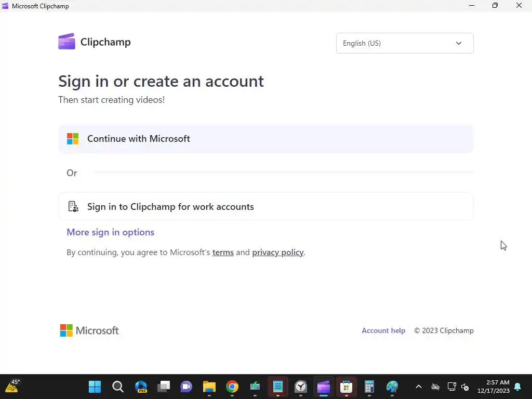The width and height of the screenshot is (532, 399).
Task: Open the clock showing 2:57 AM
Action: coord(494,387)
